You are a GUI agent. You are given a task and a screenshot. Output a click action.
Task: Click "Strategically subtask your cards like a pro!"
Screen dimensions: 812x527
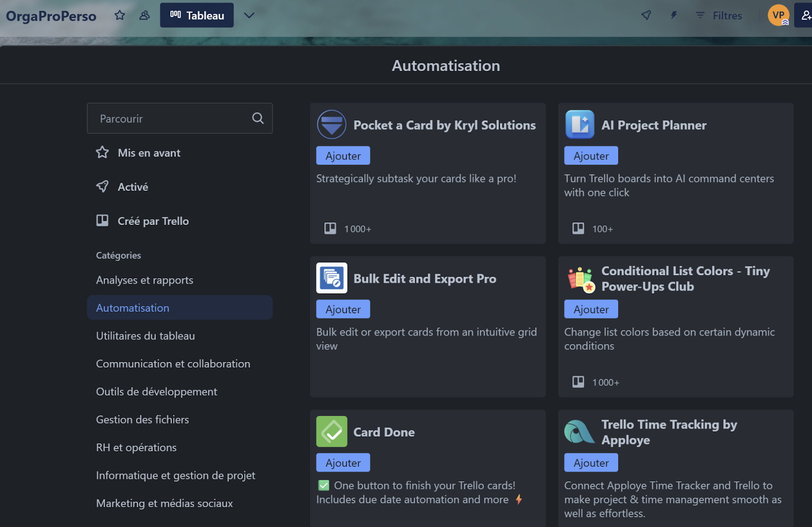(416, 179)
